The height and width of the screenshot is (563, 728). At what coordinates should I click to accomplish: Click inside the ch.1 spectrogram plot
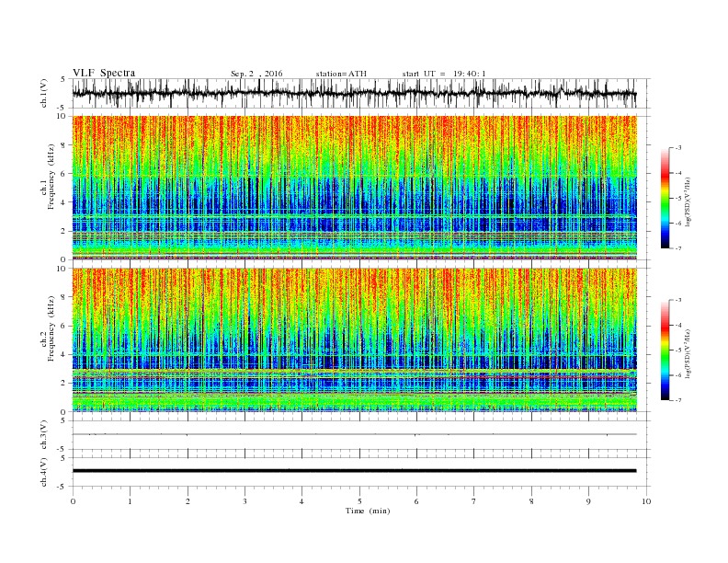click(x=355, y=188)
